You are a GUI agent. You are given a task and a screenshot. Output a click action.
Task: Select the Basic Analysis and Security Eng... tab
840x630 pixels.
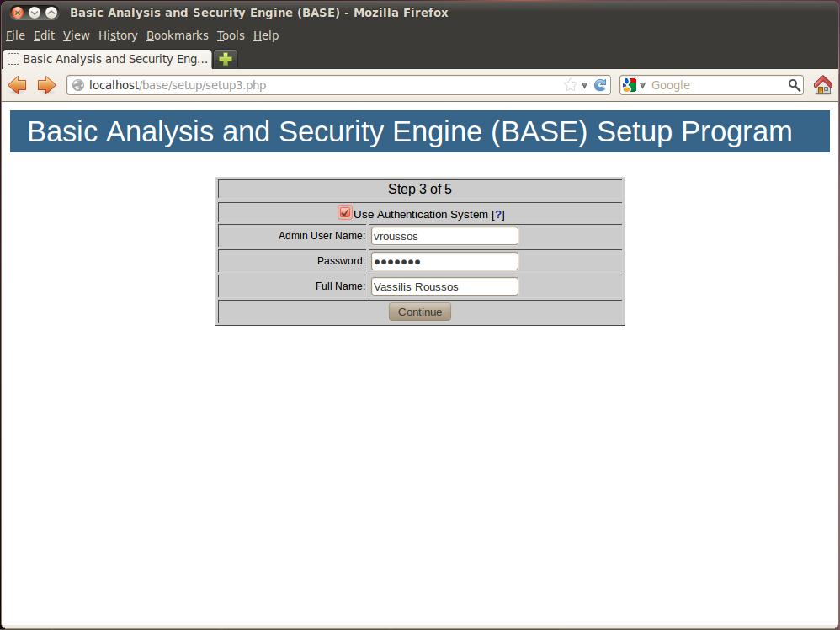point(108,59)
